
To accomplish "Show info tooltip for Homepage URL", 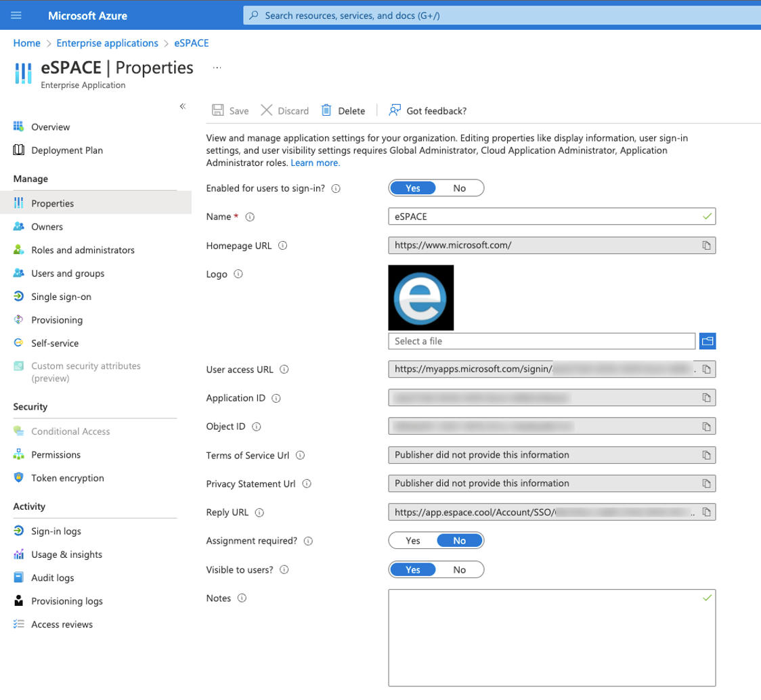I will (x=283, y=246).
